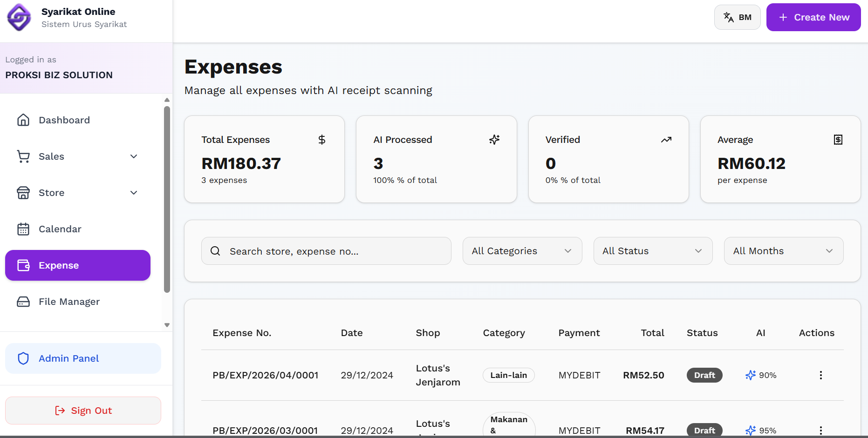Click the Category column header
This screenshot has height=438, width=868.
[504, 333]
